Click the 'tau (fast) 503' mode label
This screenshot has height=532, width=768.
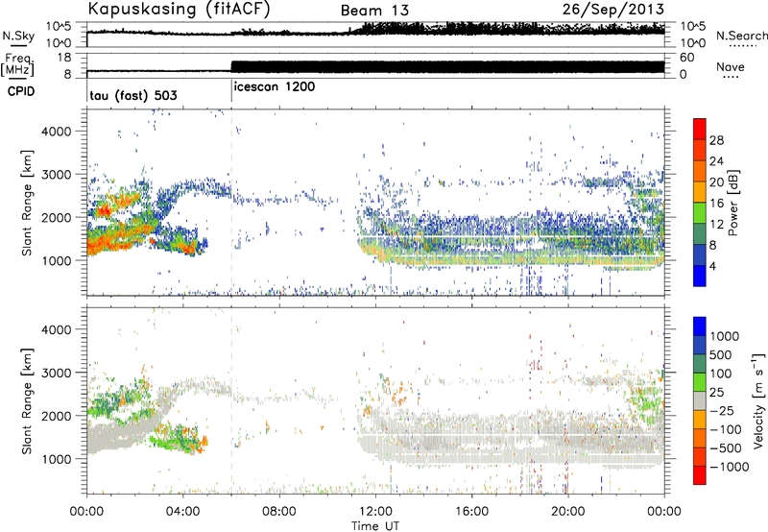click(x=133, y=95)
